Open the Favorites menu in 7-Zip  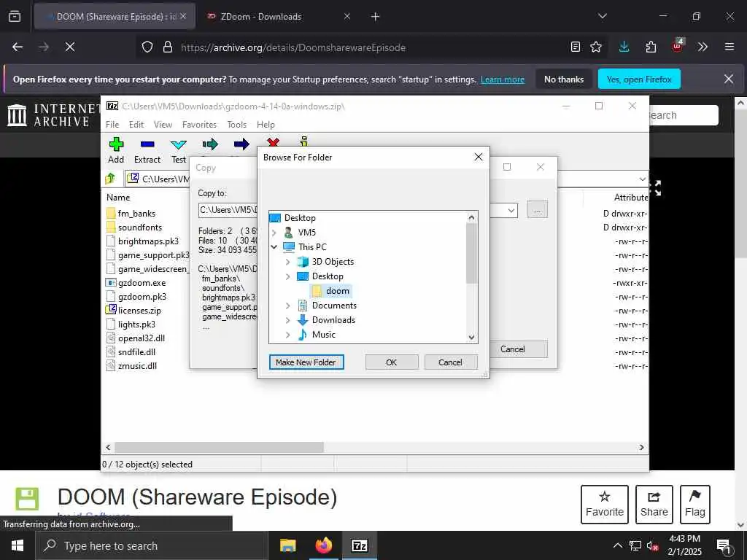click(x=200, y=125)
